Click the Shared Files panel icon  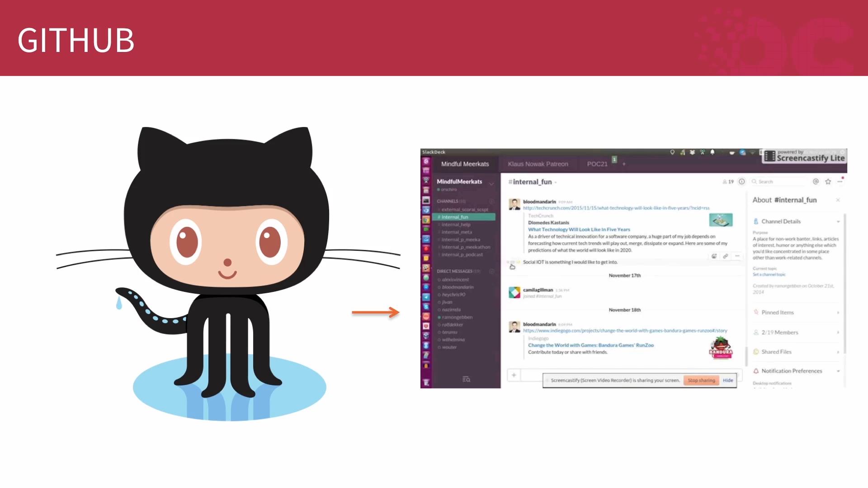click(755, 351)
